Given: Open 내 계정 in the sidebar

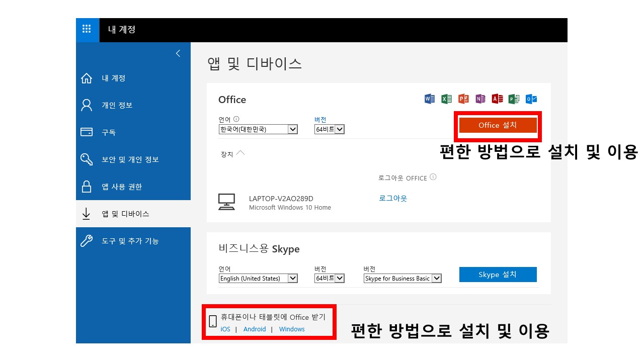Looking at the screenshot, I should click(x=114, y=78).
